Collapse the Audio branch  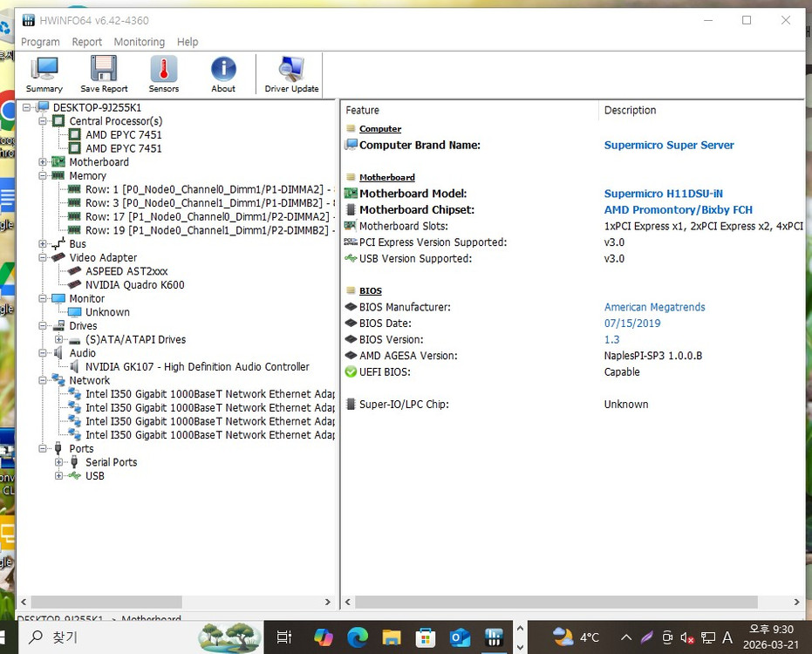tap(43, 353)
